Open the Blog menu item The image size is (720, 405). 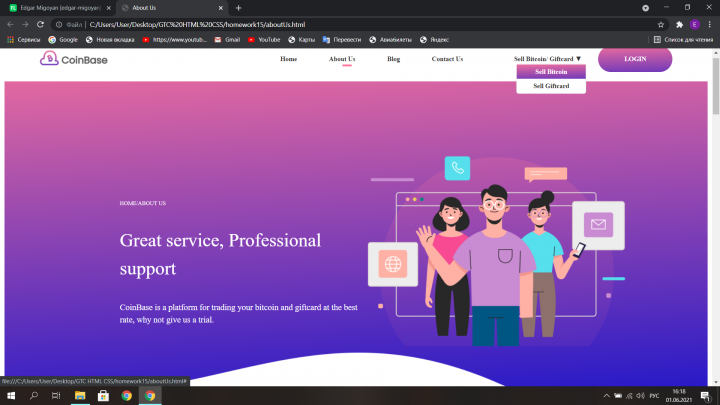point(394,59)
